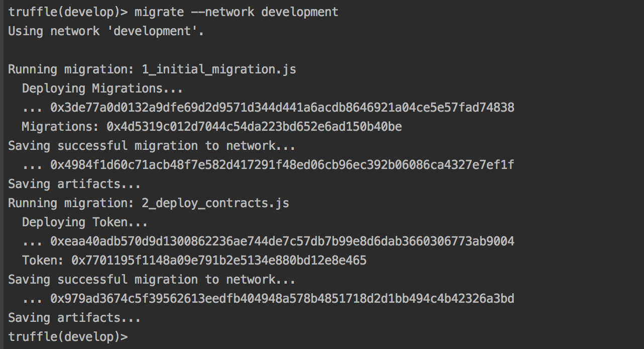Click 'Saving successful migration to network...' below the Token address

tap(152, 280)
